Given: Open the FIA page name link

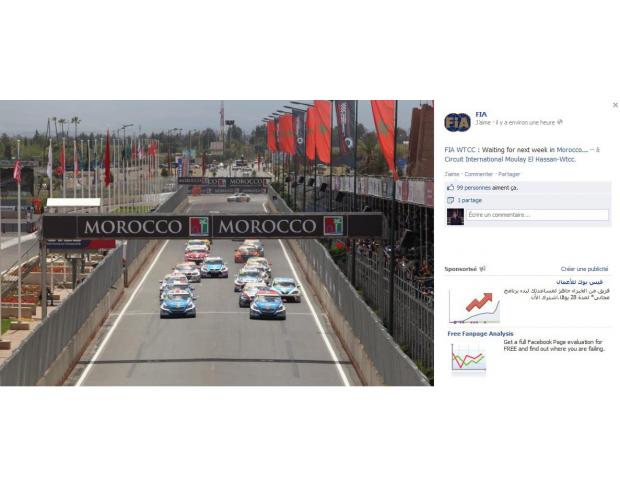Looking at the screenshot, I should pos(481,114).
